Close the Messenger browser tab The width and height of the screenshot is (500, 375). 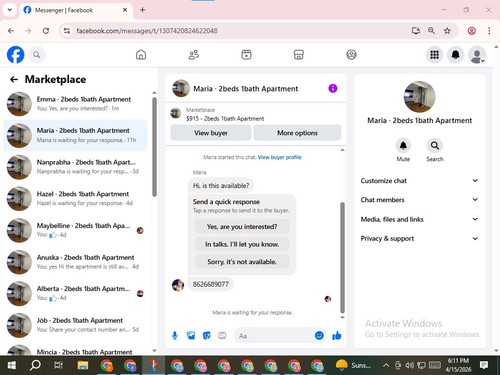click(x=125, y=10)
